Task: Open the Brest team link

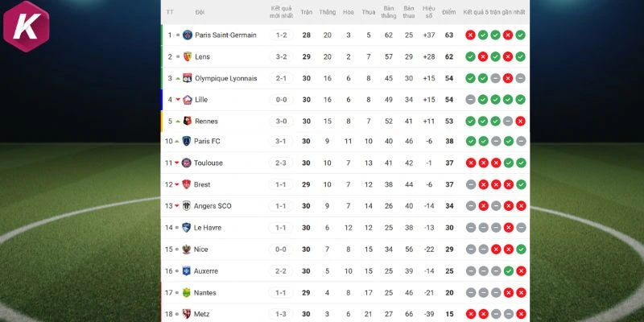Action: (202, 184)
